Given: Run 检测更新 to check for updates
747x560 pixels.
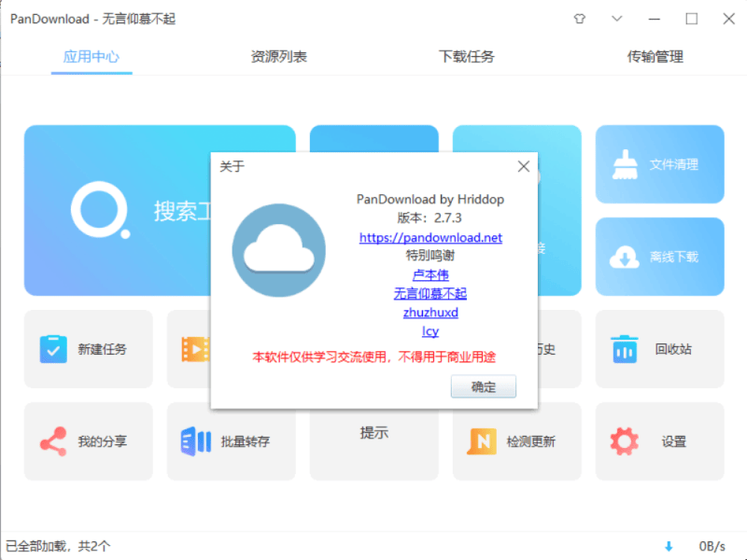Looking at the screenshot, I should 517,441.
